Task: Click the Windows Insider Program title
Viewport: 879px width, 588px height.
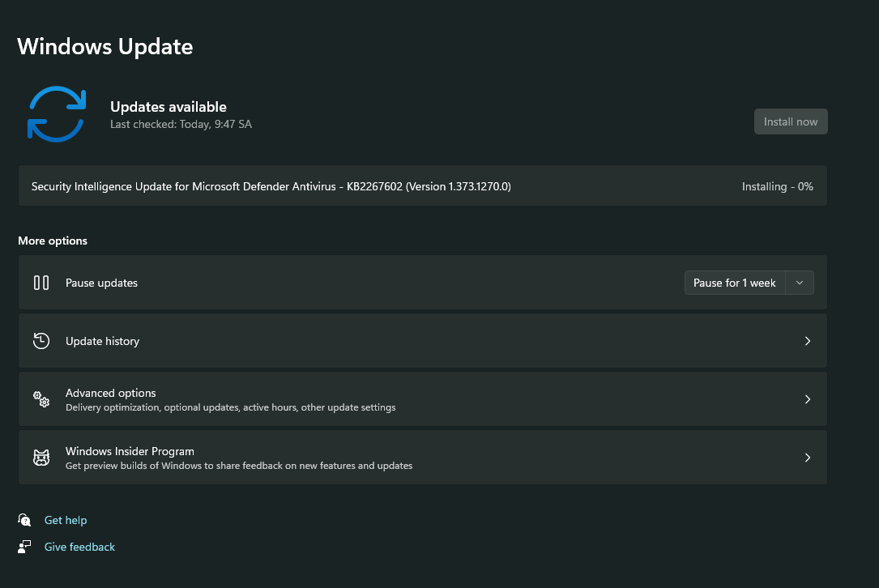Action: point(130,451)
